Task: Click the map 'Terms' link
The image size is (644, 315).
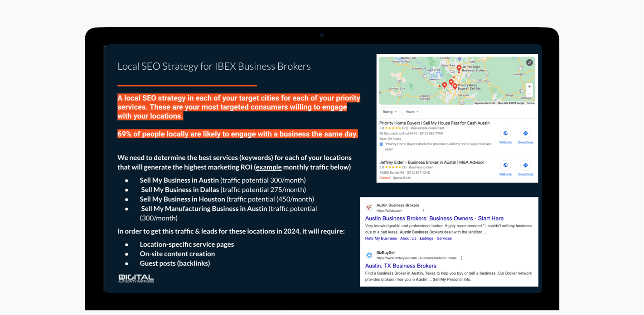Action: pyautogui.click(x=530, y=103)
